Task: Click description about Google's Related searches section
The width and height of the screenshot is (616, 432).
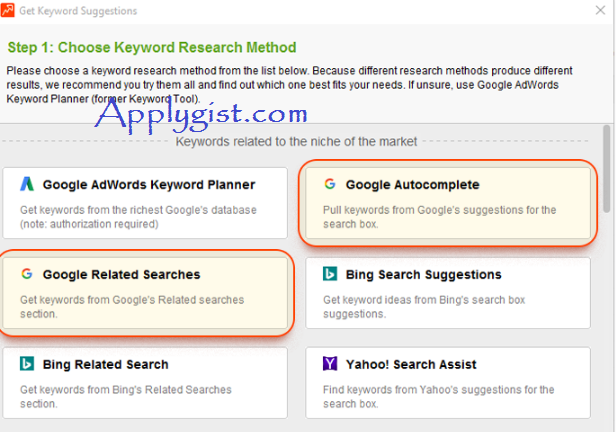Action: click(x=132, y=307)
